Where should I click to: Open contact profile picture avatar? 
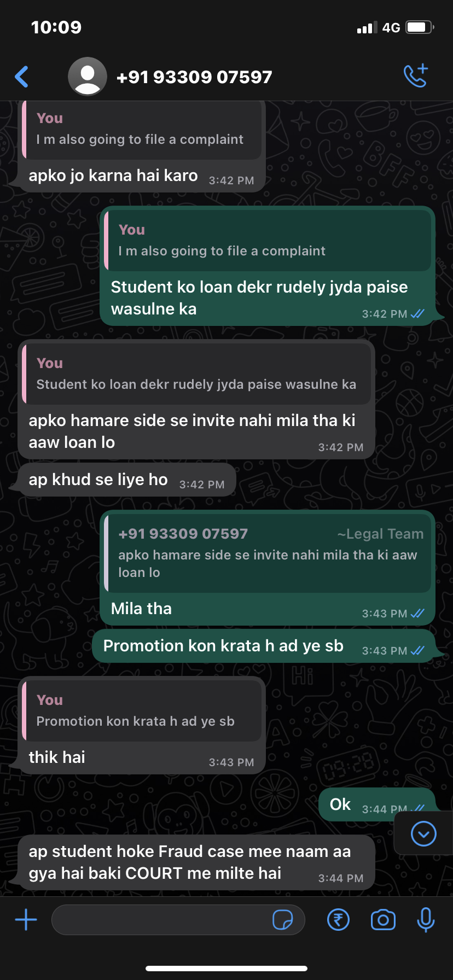[88, 77]
